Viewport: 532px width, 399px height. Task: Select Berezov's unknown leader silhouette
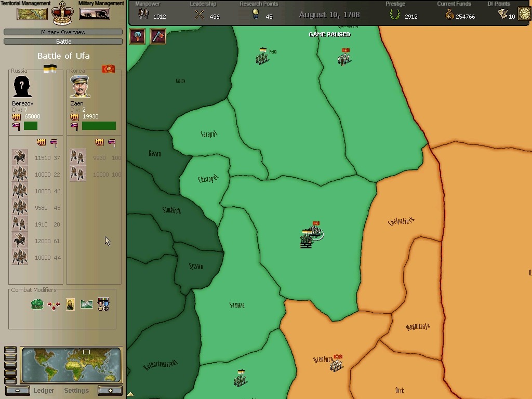[x=22, y=87]
